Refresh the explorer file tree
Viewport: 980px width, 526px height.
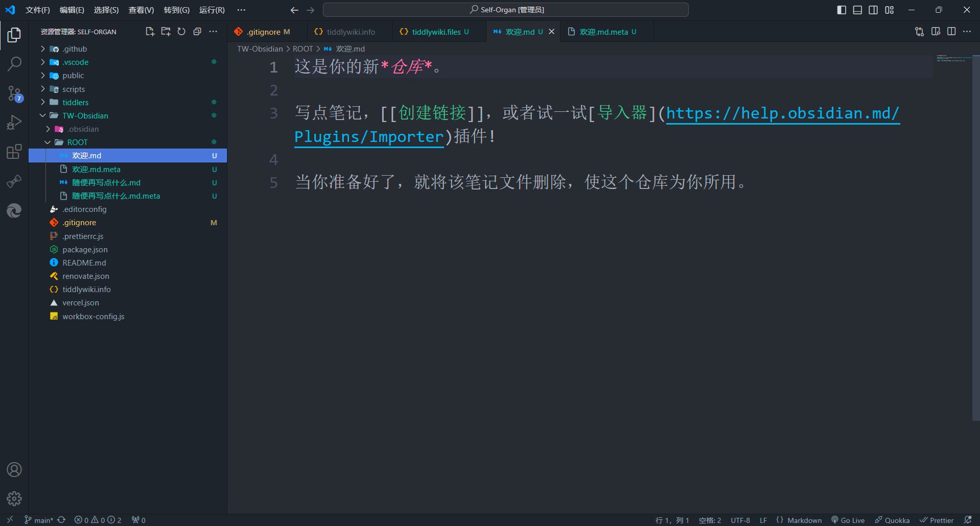click(x=181, y=32)
